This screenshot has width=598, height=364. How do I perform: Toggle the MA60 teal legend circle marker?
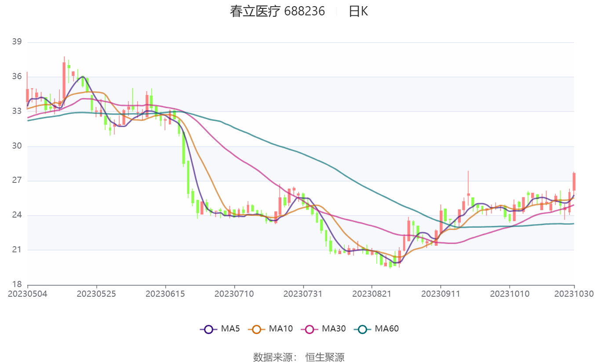click(x=362, y=329)
